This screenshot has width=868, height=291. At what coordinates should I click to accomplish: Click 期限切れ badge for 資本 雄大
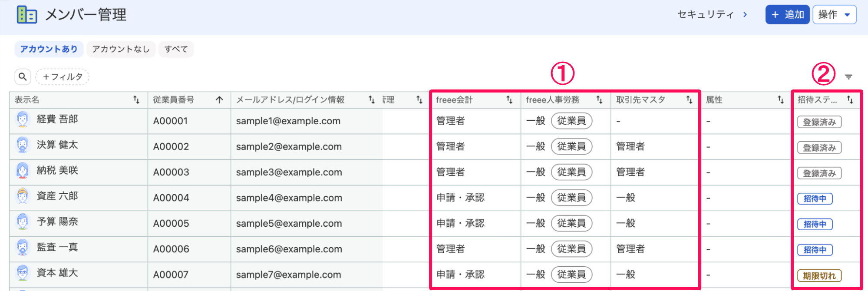pos(819,276)
